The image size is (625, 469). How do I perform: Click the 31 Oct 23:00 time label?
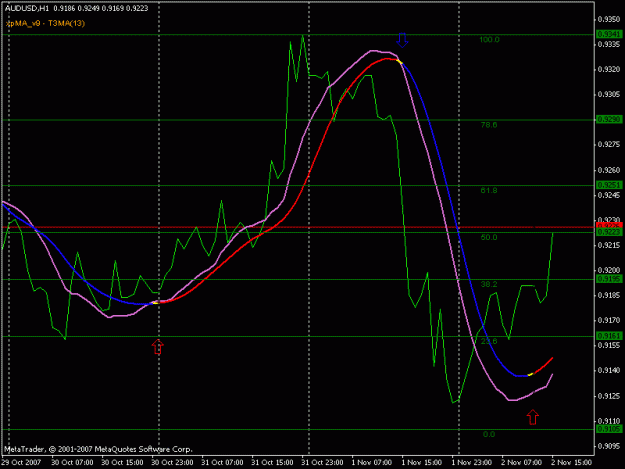pyautogui.click(x=322, y=462)
